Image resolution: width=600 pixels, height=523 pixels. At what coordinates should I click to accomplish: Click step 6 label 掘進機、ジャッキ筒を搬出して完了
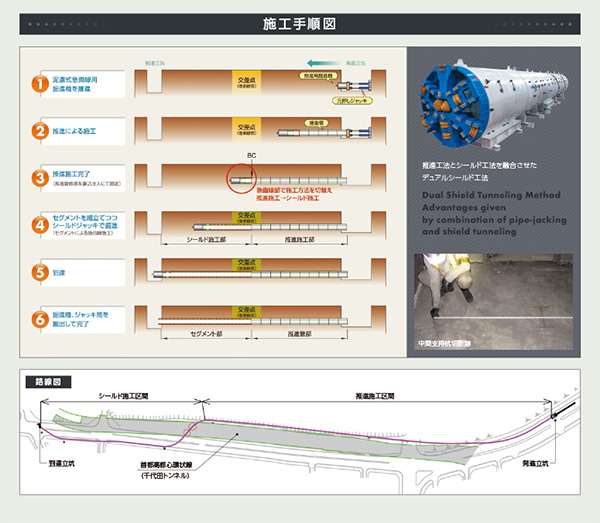pos(80,319)
